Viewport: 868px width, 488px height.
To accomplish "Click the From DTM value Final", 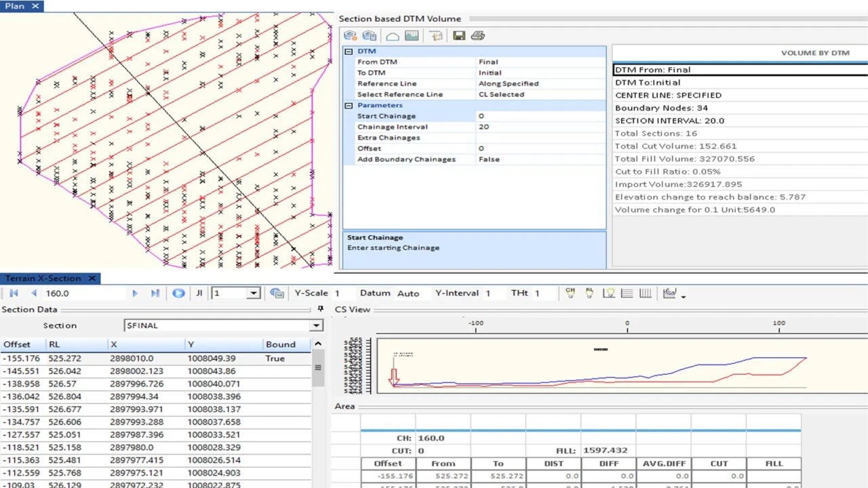I will coord(540,62).
